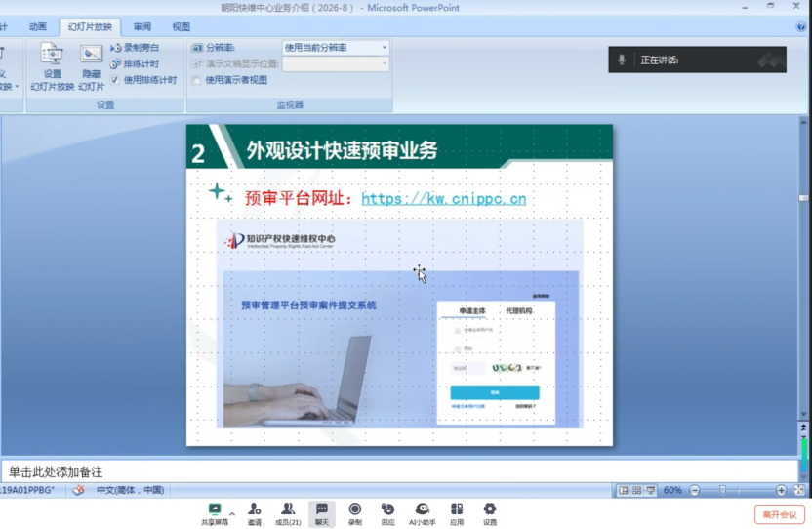Switch to the Review (审阅) tab

(142, 27)
